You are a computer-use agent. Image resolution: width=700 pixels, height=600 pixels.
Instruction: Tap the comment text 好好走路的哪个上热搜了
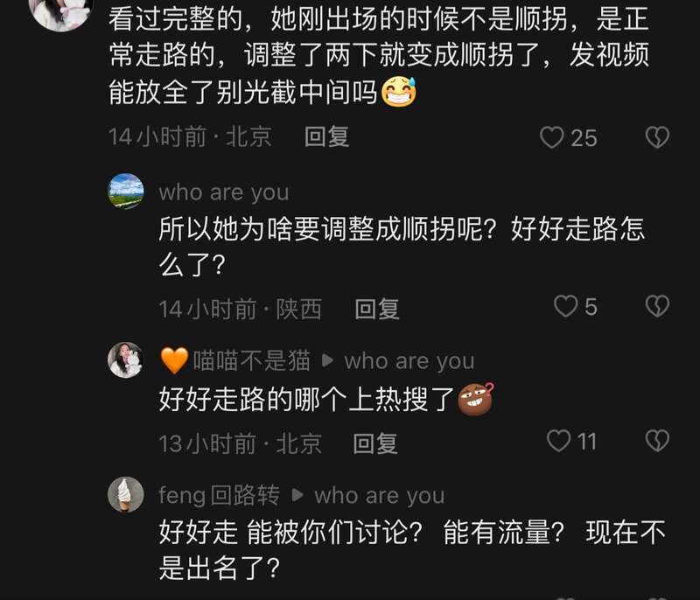point(307,399)
